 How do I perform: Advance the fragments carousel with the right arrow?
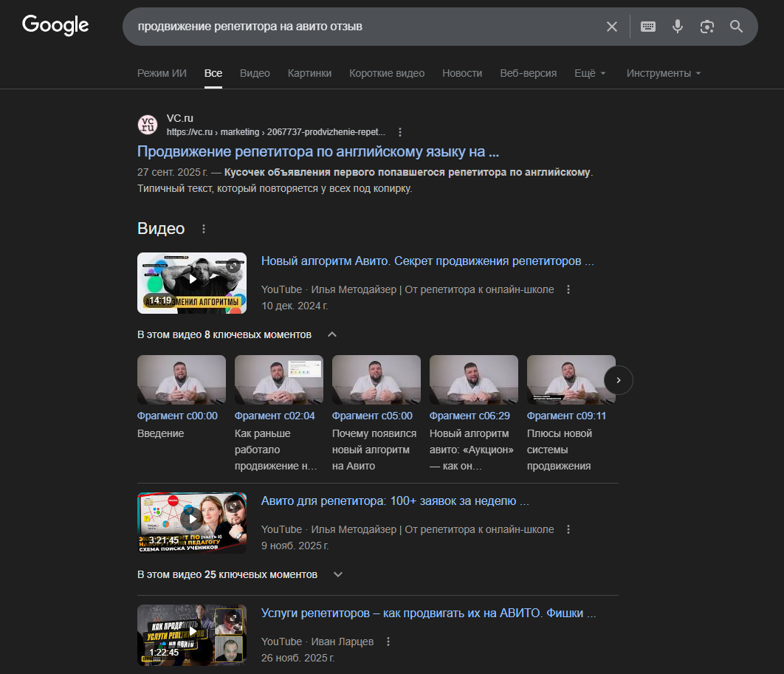pos(618,380)
